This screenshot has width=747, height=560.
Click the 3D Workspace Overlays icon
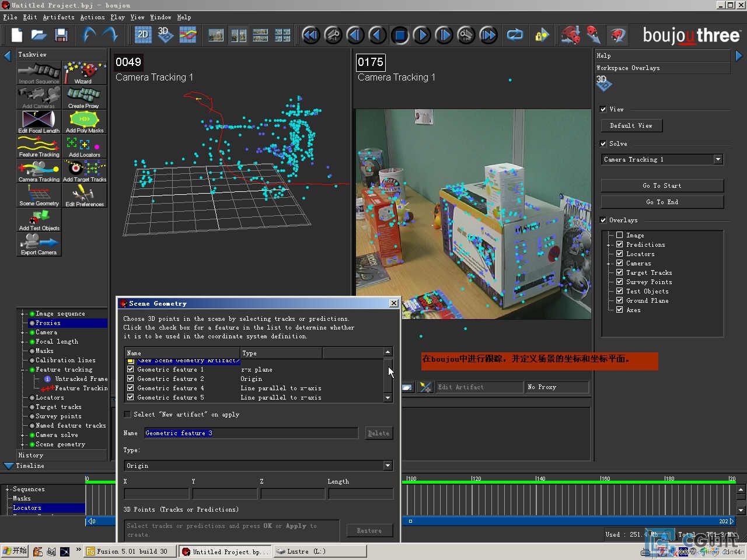click(603, 83)
